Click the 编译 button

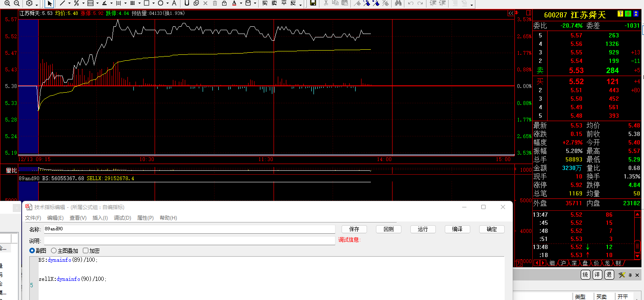pyautogui.click(x=457, y=229)
